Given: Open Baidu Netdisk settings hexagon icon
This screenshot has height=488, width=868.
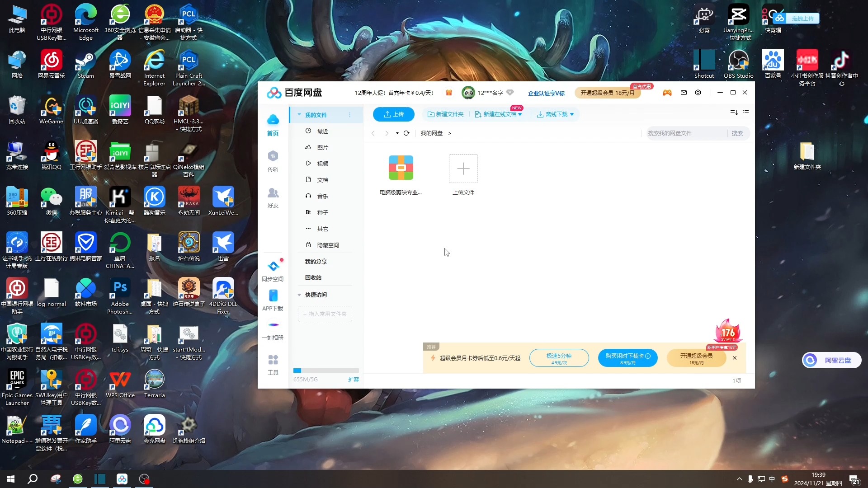Looking at the screenshot, I should pos(698,93).
